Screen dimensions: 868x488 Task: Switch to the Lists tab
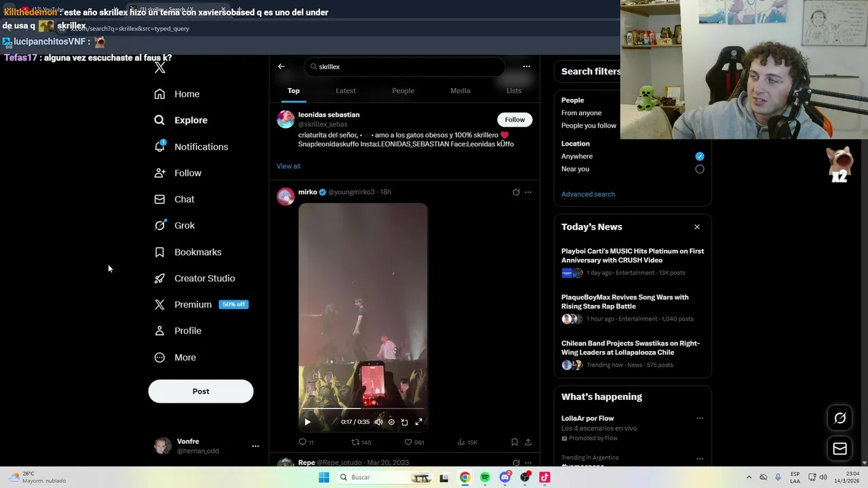(x=514, y=91)
